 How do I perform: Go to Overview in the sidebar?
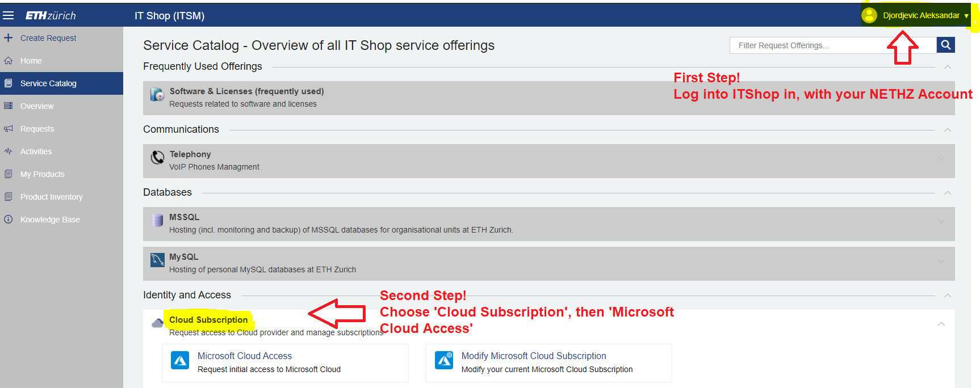point(61,106)
